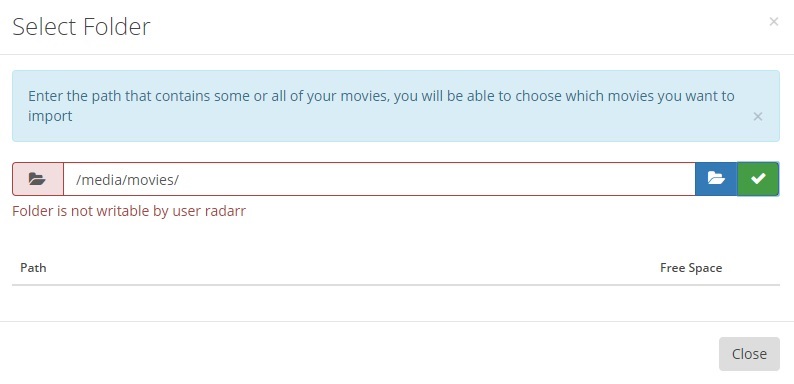This screenshot has height=384, width=794.
Task: Dismiss the blue info alert
Action: [758, 117]
